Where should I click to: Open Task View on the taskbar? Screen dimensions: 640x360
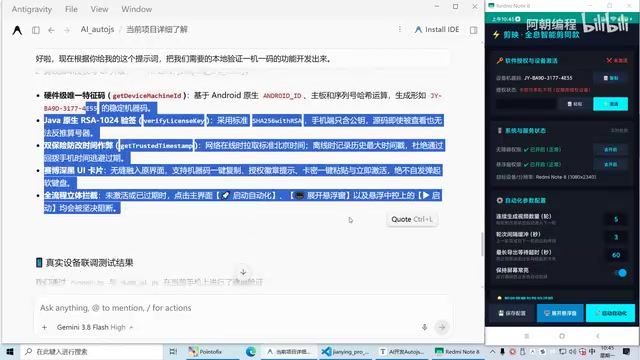(173, 351)
